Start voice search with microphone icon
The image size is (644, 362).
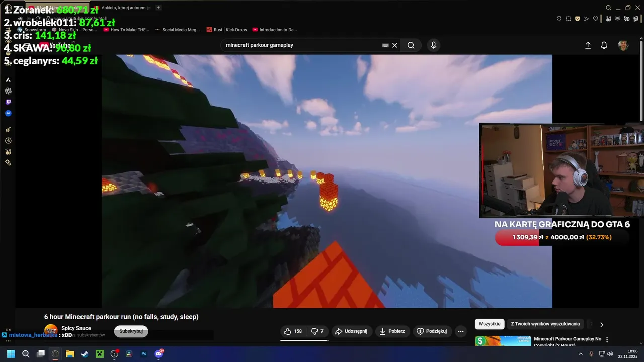(x=434, y=45)
